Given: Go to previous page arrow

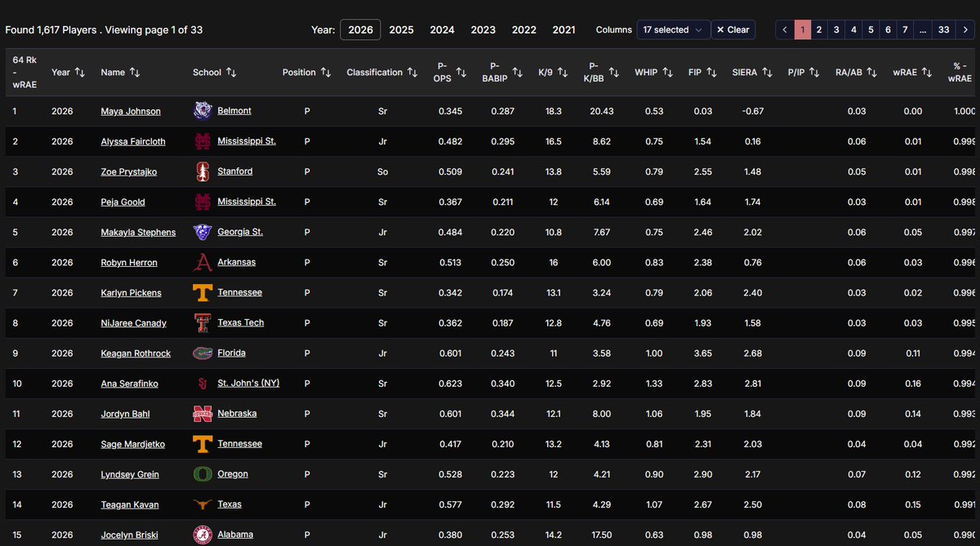Looking at the screenshot, I should coord(784,29).
